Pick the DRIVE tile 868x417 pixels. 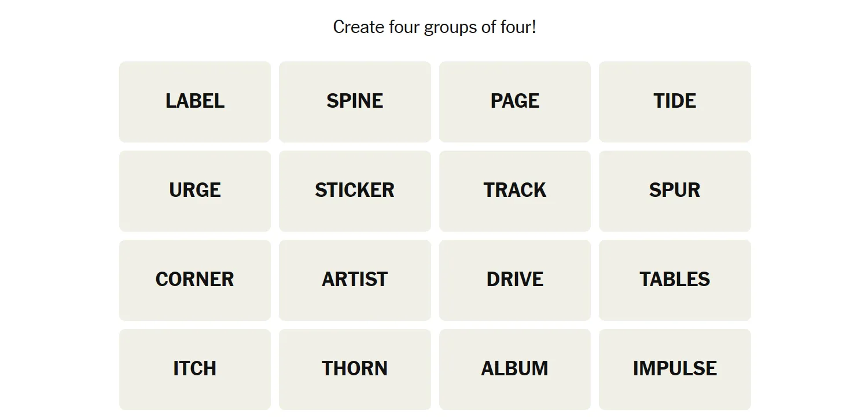pos(514,280)
